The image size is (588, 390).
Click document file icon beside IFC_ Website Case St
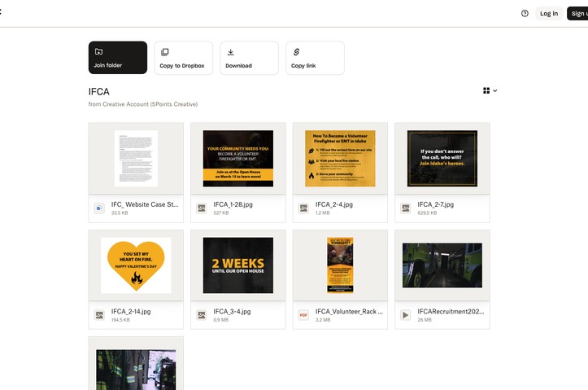pyautogui.click(x=99, y=208)
